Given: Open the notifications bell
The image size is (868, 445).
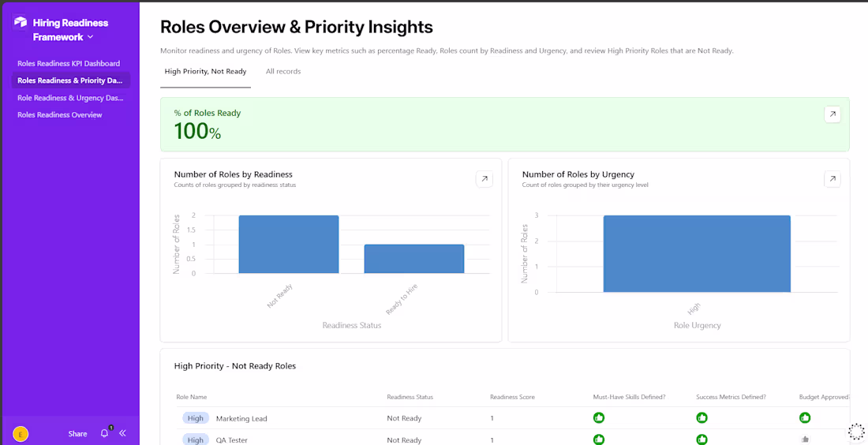Looking at the screenshot, I should pyautogui.click(x=104, y=433).
